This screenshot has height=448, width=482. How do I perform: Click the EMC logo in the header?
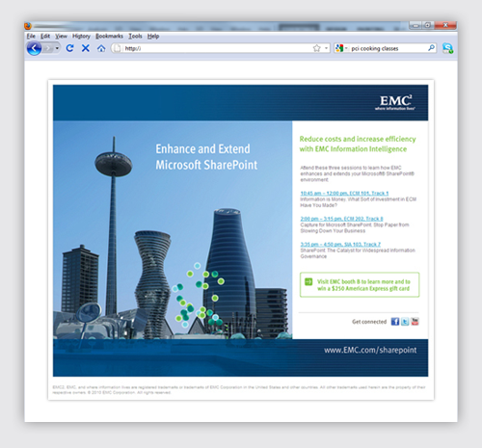click(x=395, y=102)
